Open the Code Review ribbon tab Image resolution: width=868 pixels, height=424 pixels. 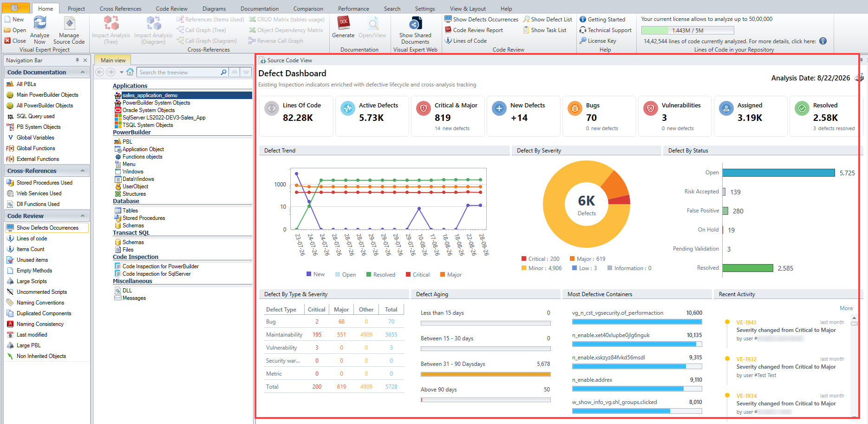[x=172, y=9]
